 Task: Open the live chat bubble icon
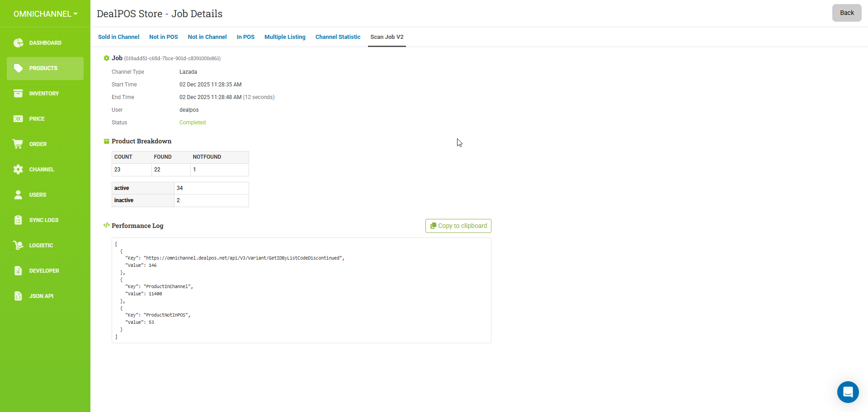848,392
